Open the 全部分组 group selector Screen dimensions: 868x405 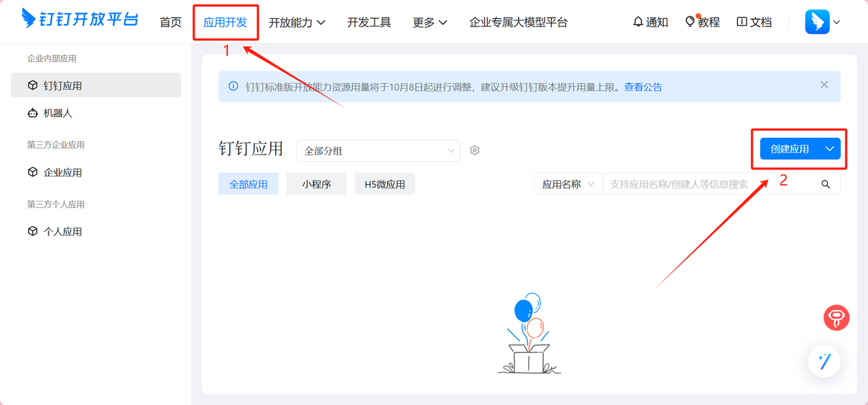point(378,151)
